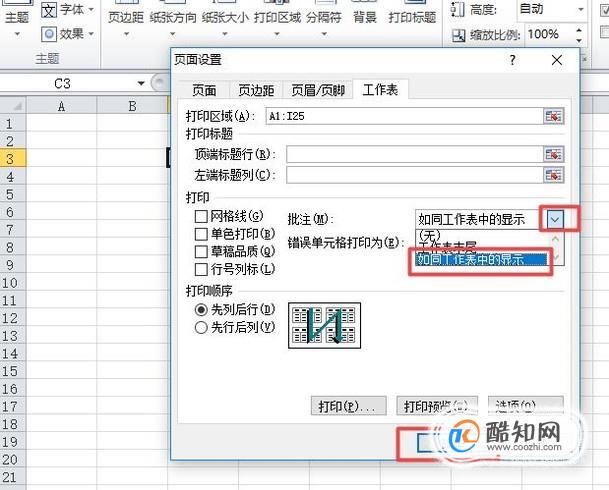
Task: Collapse dialog via 打印区域 range selector icon
Action: [553, 116]
